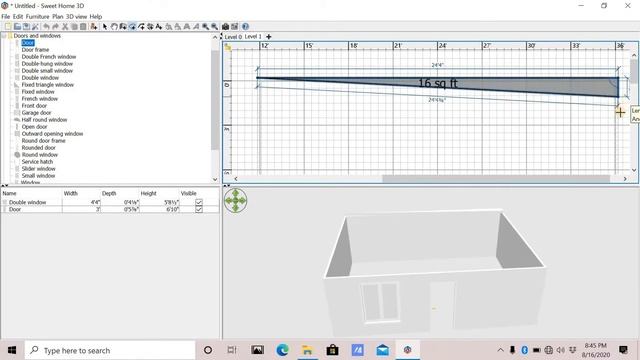Open a home file
The image size is (640, 360).
tap(17, 27)
